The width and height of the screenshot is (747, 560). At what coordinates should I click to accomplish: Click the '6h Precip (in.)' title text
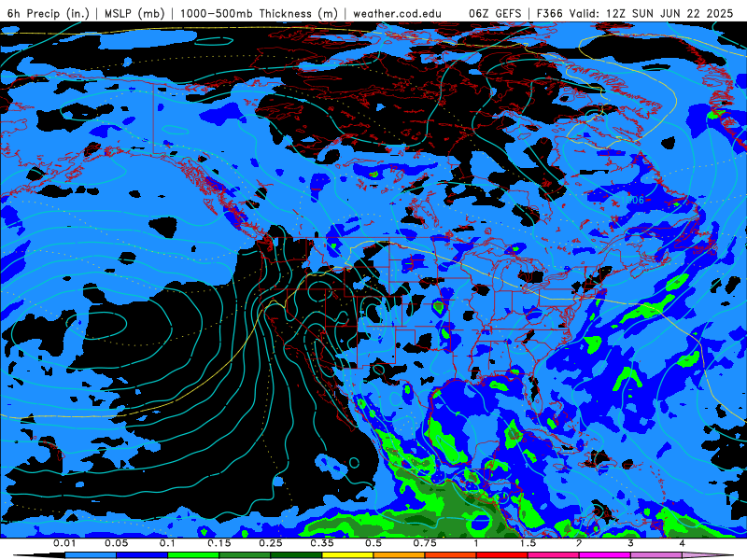(x=49, y=13)
